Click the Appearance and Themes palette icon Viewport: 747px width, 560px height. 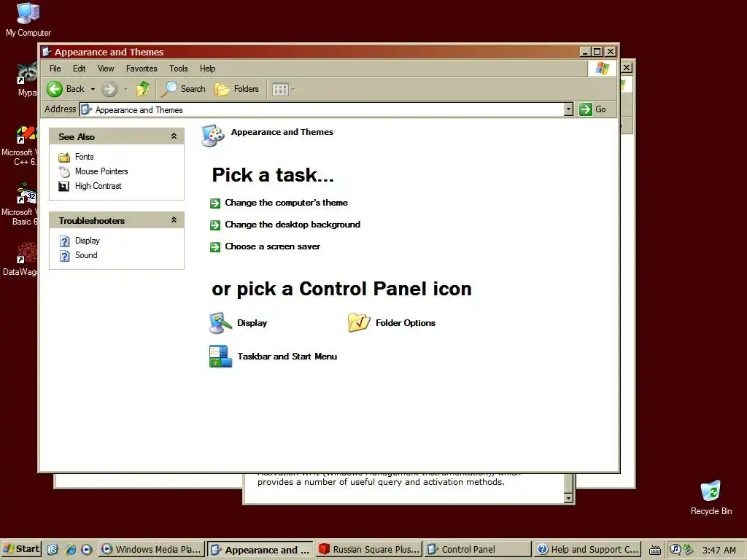tap(213, 136)
